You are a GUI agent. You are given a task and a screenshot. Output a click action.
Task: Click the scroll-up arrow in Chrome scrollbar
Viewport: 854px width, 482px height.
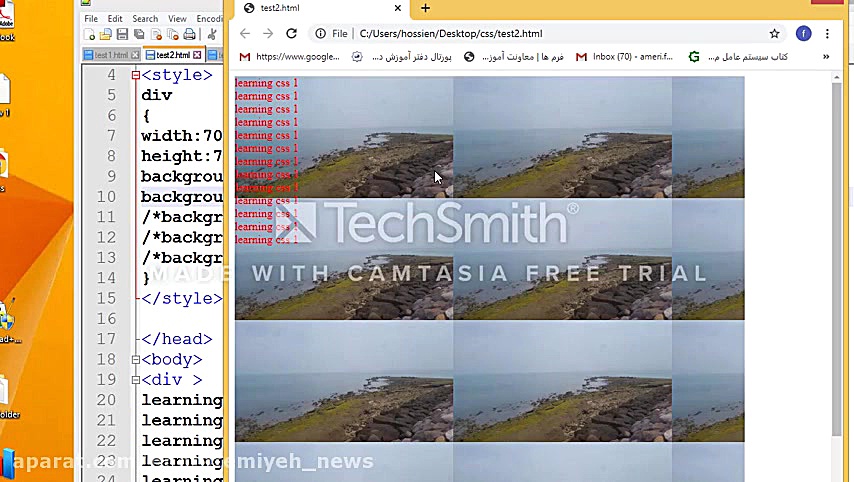837,78
